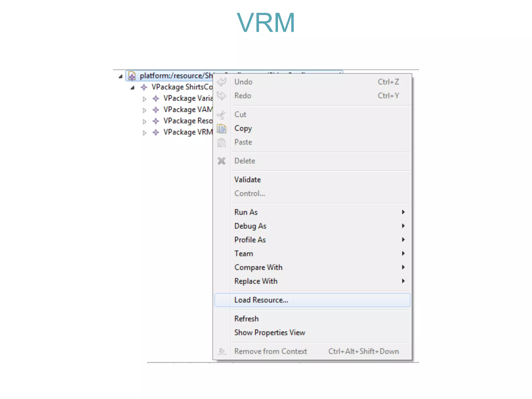Click the Ctrl+Y shortcut text

tap(388, 96)
